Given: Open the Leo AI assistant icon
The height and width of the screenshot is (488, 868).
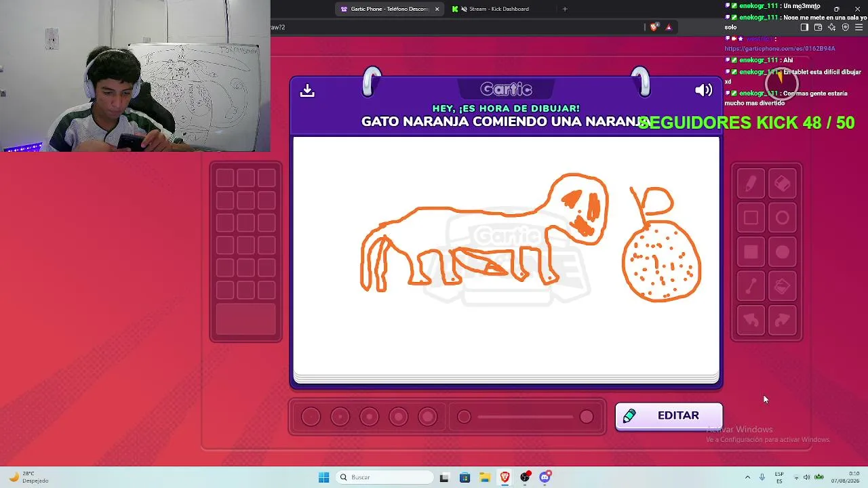Looking at the screenshot, I should click(x=831, y=27).
